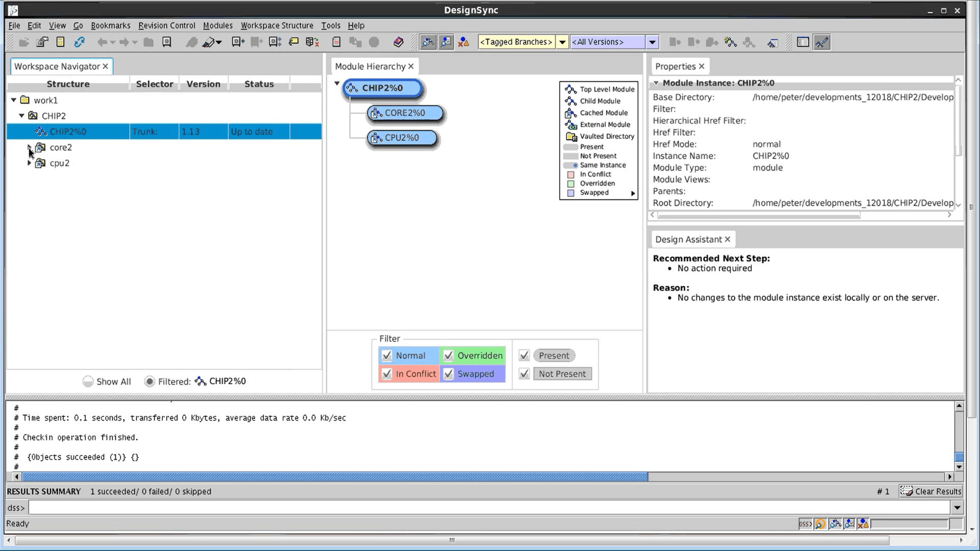The height and width of the screenshot is (551, 980).
Task: Toggle the Overridden filter checkbox
Action: (x=448, y=355)
